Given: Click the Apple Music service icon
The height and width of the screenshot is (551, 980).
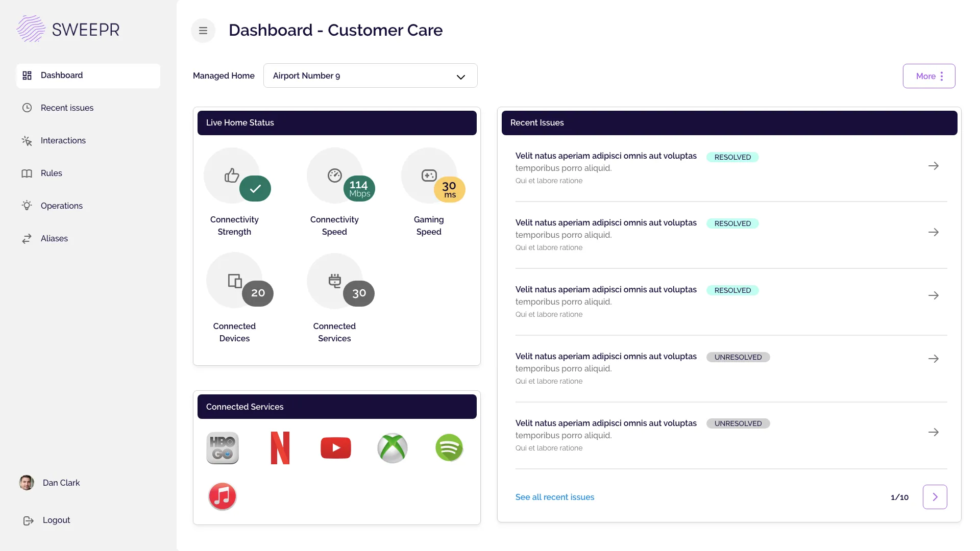Looking at the screenshot, I should click(223, 496).
